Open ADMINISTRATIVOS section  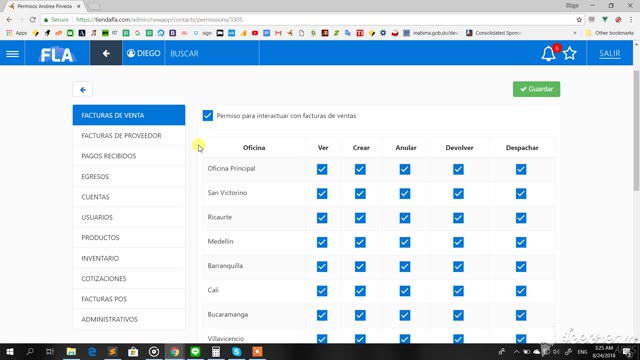pyautogui.click(x=129, y=319)
